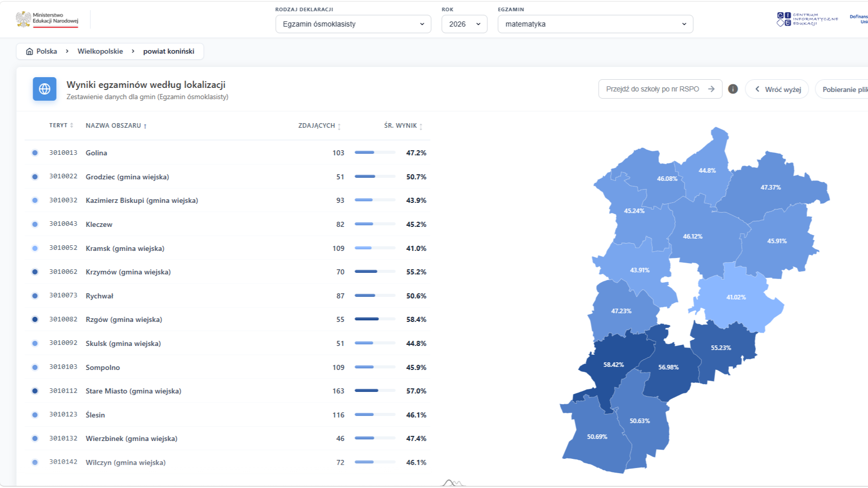Click the blue dot marker in Rzgów row
Screen dimensions: 868x488
coord(35,319)
